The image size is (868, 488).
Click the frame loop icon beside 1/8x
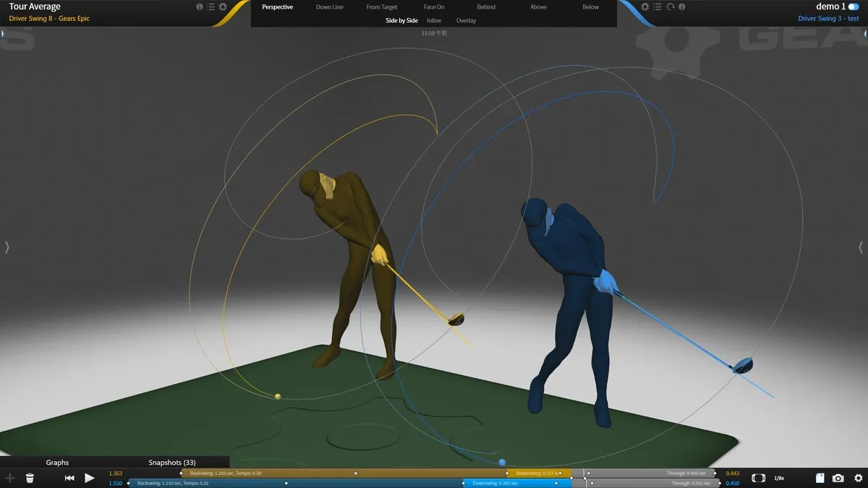coord(758,478)
